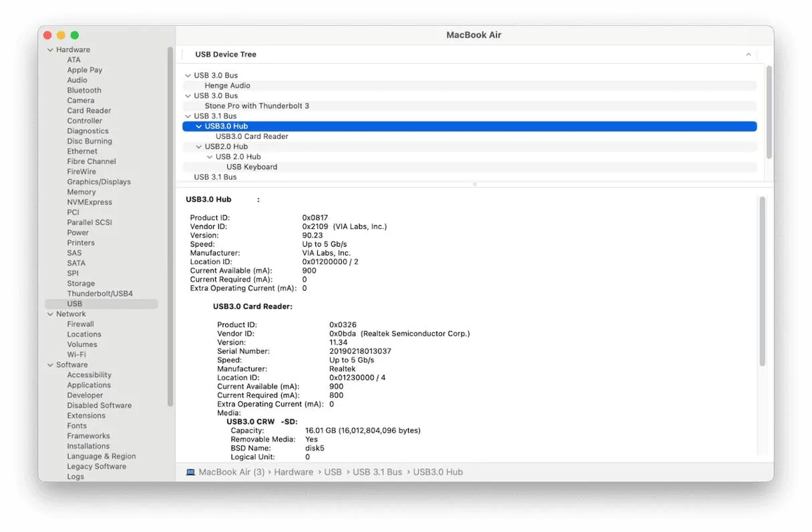Select Accessibility under Software
The image size is (812, 532).
click(x=89, y=375)
